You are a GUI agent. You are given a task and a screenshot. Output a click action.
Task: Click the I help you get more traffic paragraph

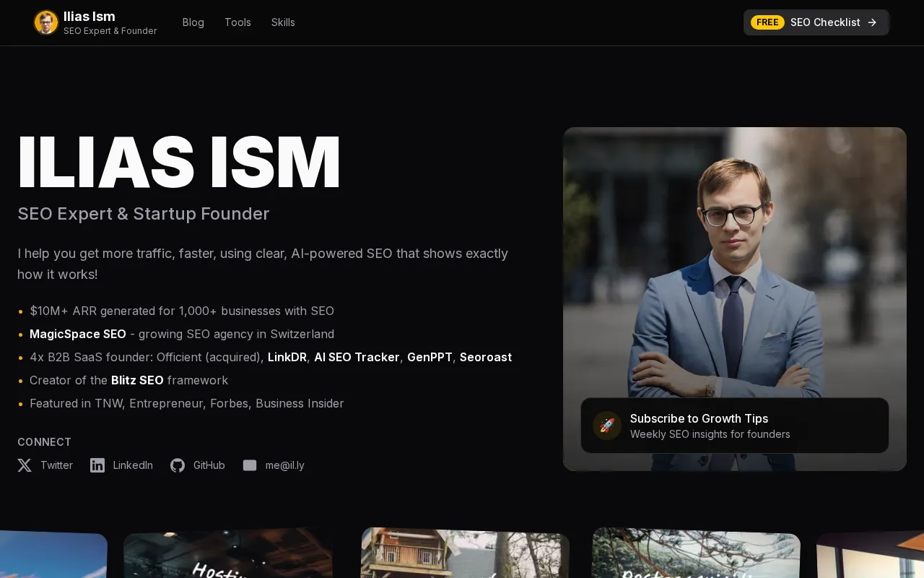click(263, 264)
